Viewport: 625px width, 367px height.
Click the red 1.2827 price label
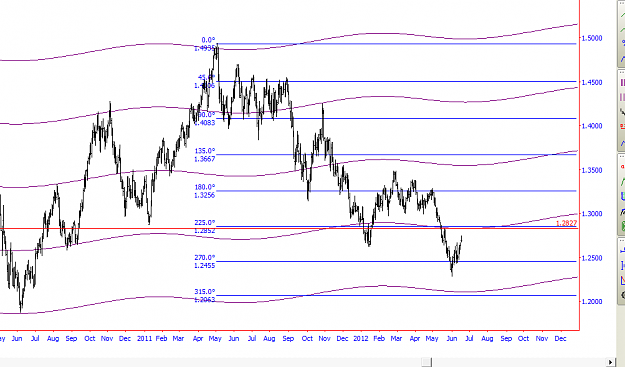[x=566, y=224]
